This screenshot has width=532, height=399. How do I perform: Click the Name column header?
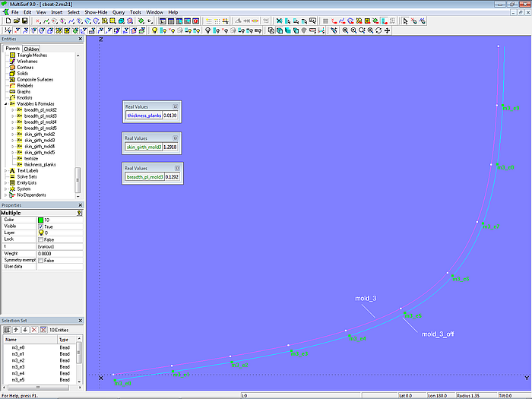click(30, 340)
